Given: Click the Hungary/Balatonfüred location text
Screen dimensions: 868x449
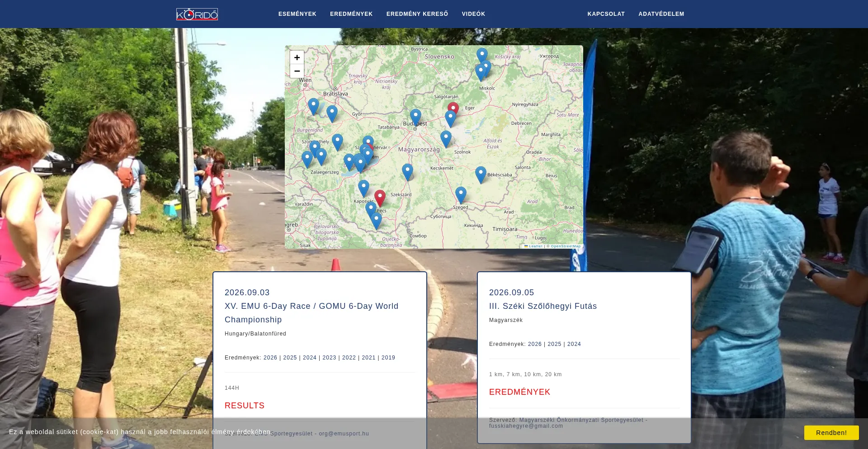Looking at the screenshot, I should (x=255, y=334).
